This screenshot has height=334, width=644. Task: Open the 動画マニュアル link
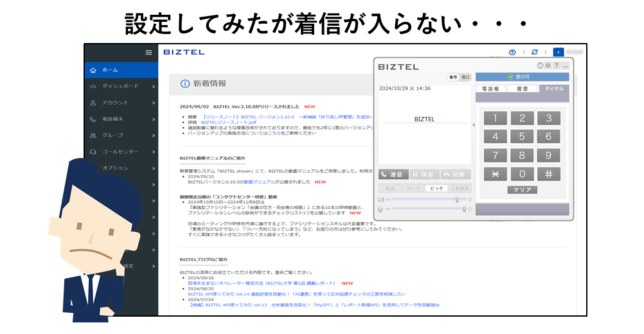coord(259,182)
